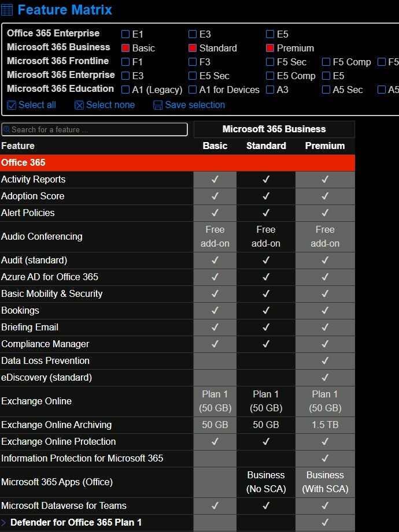Uncheck Microsoft 365 Business Standard

[x=193, y=48]
